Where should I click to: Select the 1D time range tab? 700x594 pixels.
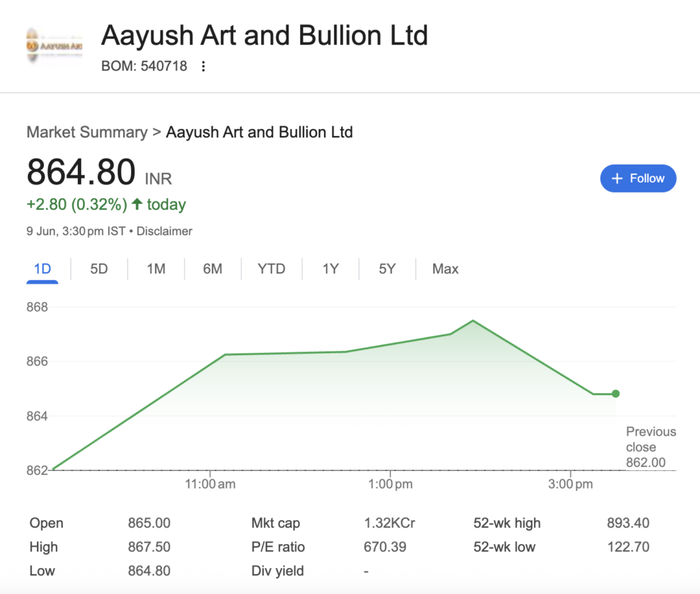point(42,269)
